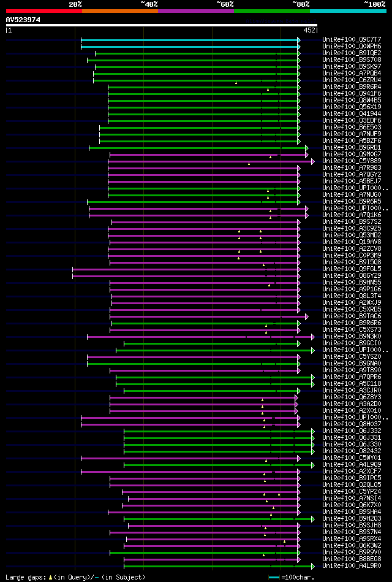Screen dimensions: 392x582
Task: Select the green alignment bar for UniRef100_B9R6R4
Action: tap(204, 87)
